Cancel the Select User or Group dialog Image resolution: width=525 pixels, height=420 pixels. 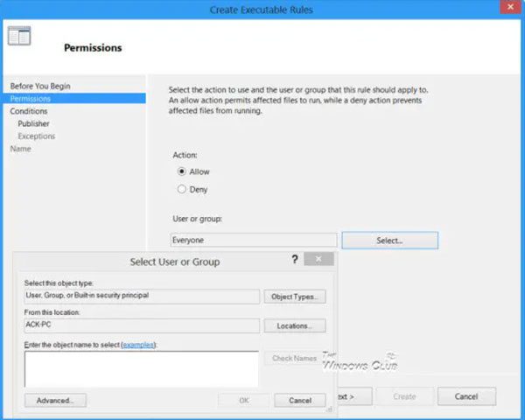[x=300, y=400]
